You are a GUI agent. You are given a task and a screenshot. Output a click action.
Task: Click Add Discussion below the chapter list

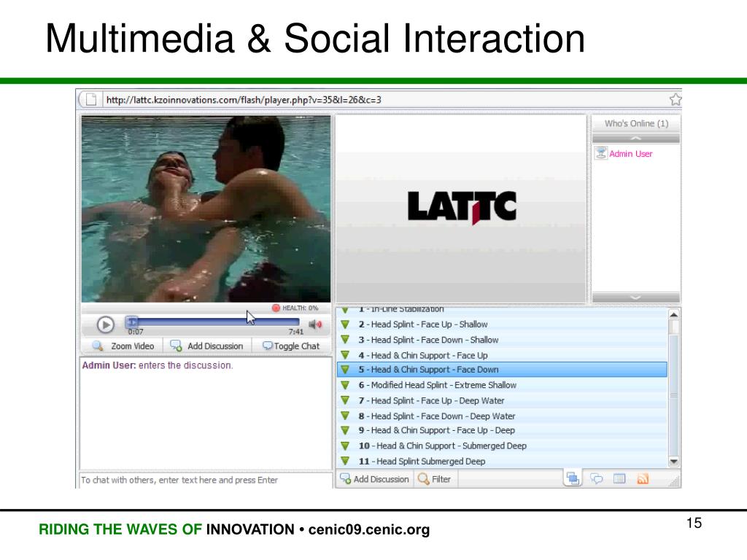pos(374,479)
